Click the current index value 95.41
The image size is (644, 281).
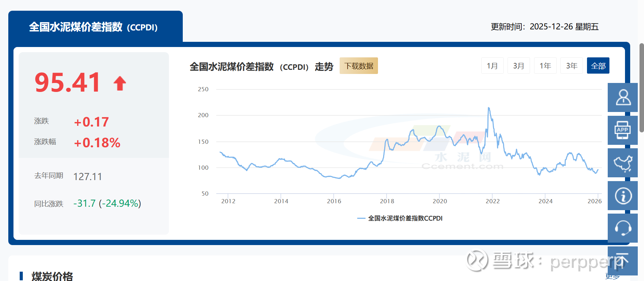click(x=67, y=83)
